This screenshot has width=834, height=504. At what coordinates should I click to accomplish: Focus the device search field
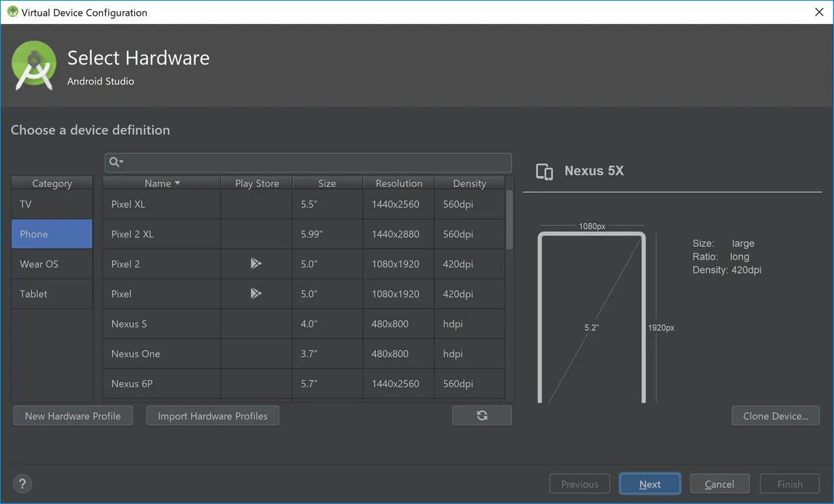[x=308, y=162]
